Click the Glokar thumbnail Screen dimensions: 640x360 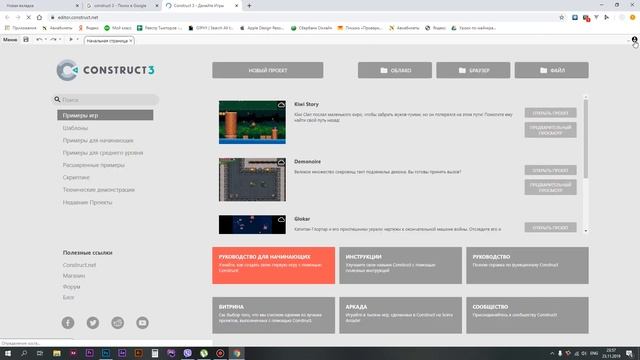[252, 224]
